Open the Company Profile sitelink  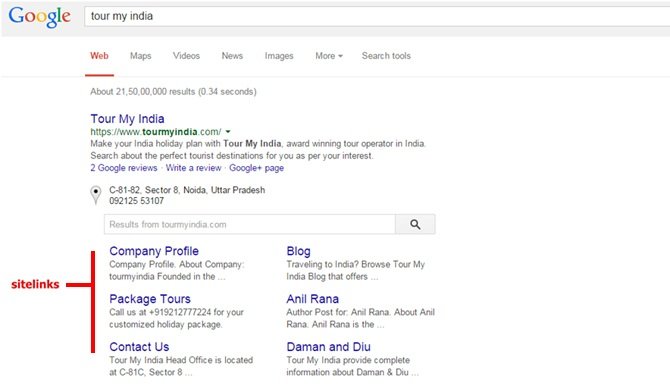click(x=154, y=251)
